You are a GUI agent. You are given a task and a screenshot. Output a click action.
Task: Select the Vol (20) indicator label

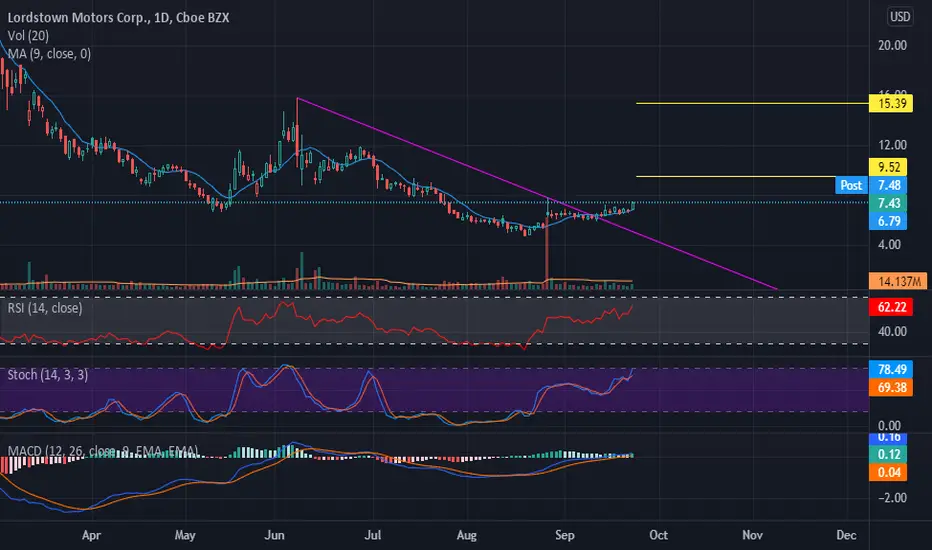28,36
